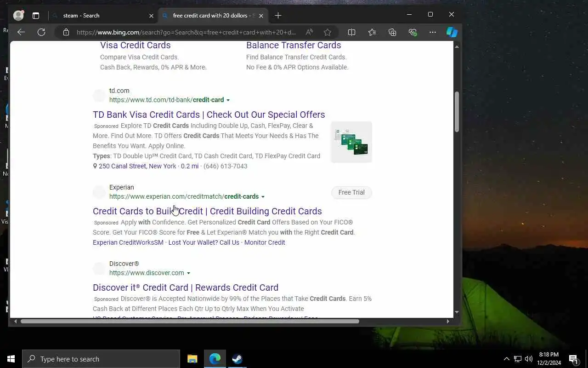Open Experian CreditWorksSM link
Image resolution: width=588 pixels, height=368 pixels.
(128, 242)
